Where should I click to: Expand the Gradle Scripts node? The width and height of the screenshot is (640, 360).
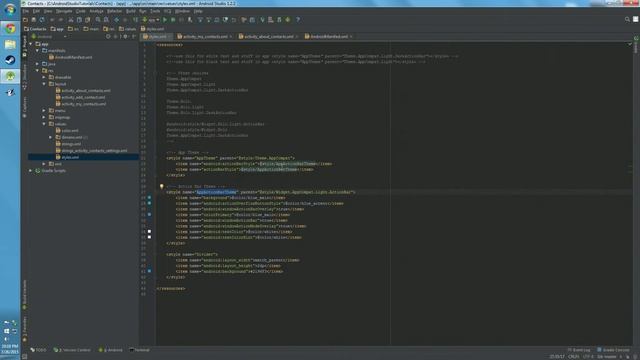point(31,171)
